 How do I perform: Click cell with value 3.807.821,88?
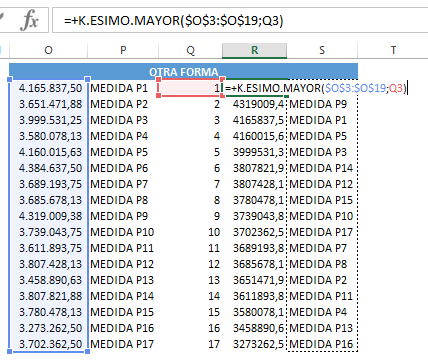pyautogui.click(x=50, y=296)
